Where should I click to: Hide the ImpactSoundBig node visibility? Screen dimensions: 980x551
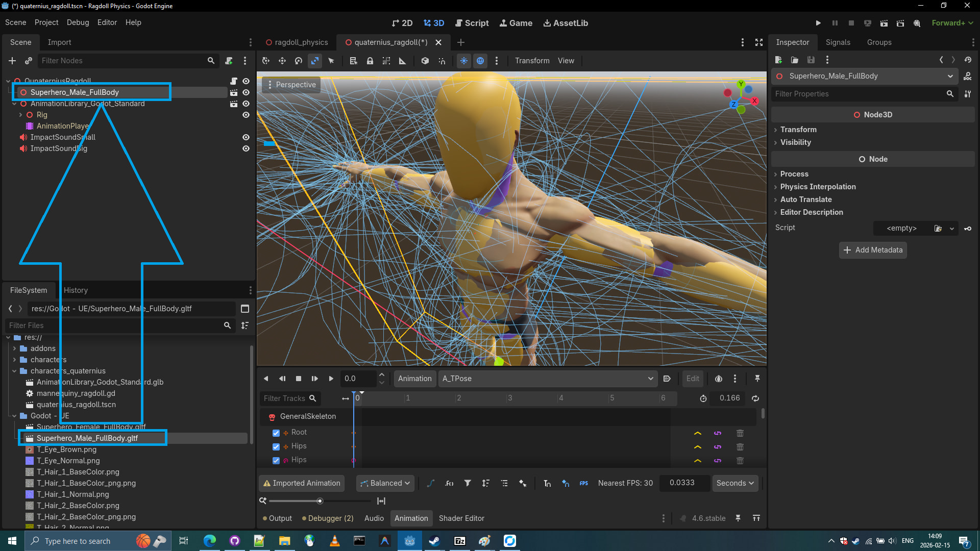tap(246, 148)
